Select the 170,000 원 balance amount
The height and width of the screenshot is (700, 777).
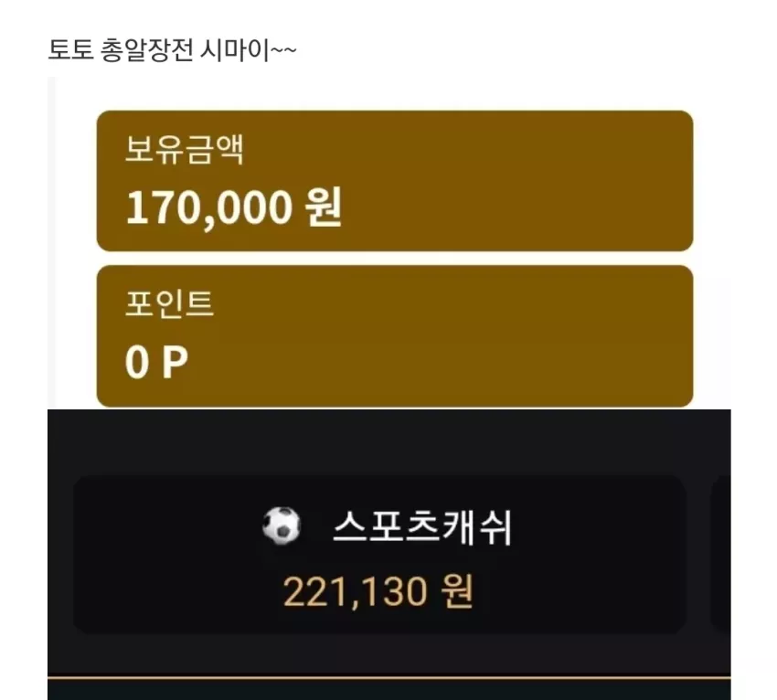tap(234, 207)
